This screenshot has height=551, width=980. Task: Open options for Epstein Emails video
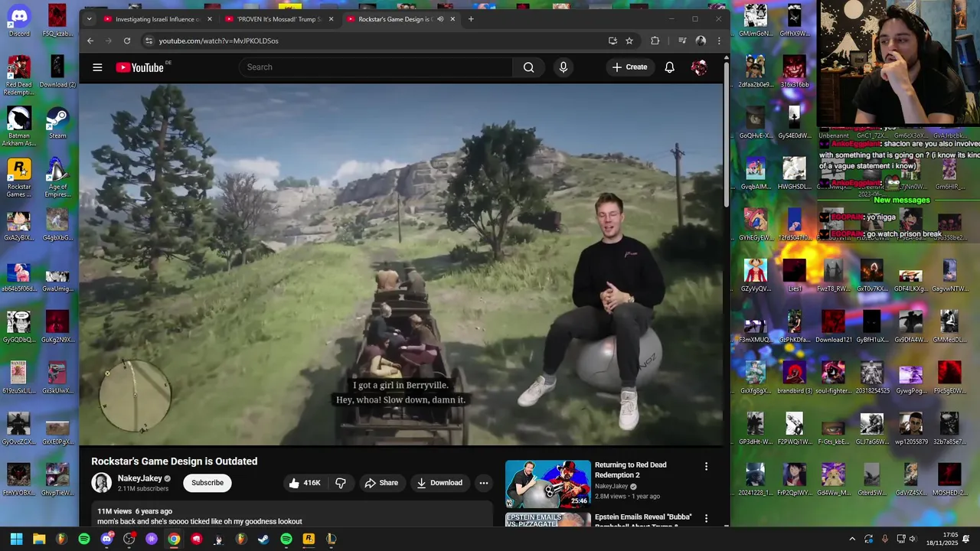coord(706,519)
